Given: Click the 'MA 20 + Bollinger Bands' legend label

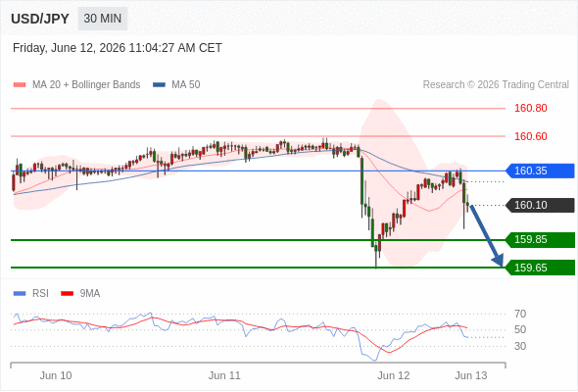Looking at the screenshot, I should pyautogui.click(x=86, y=85).
